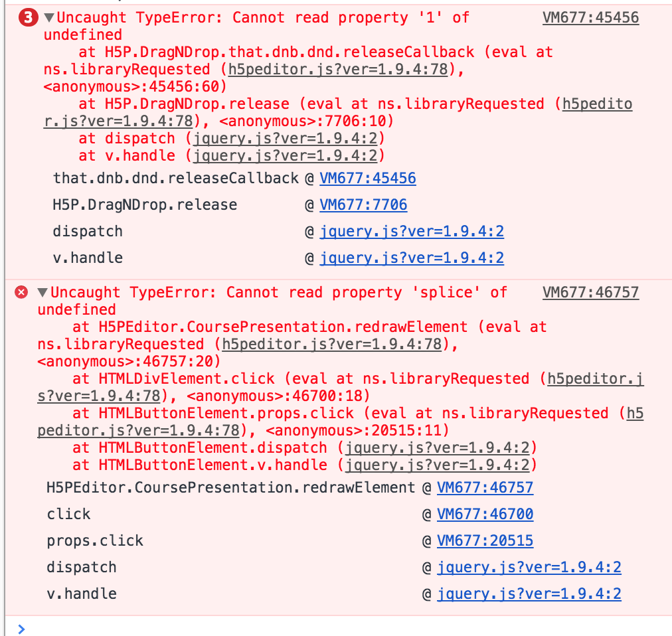The image size is (672, 636).
Task: Open VM677:46700 link beside click entry
Action: tap(485, 515)
